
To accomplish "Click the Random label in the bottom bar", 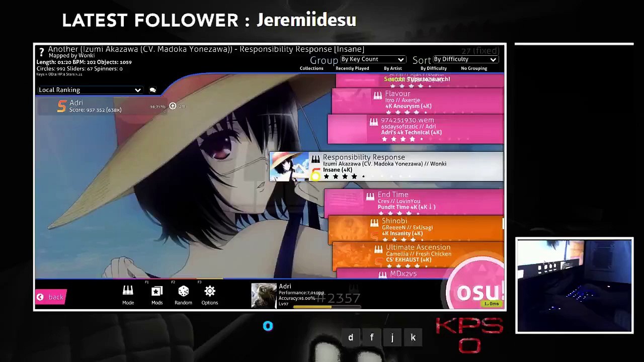I will tap(183, 303).
